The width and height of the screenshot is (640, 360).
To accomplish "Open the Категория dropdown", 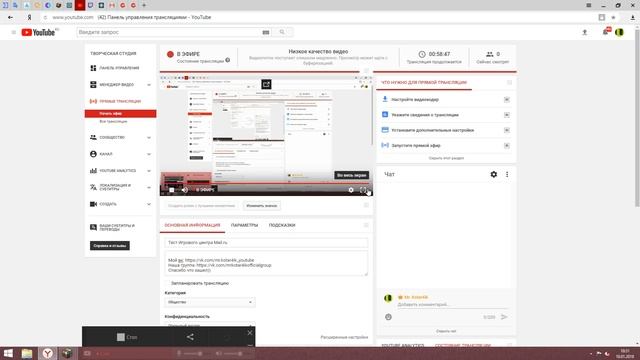I will click(x=210, y=302).
